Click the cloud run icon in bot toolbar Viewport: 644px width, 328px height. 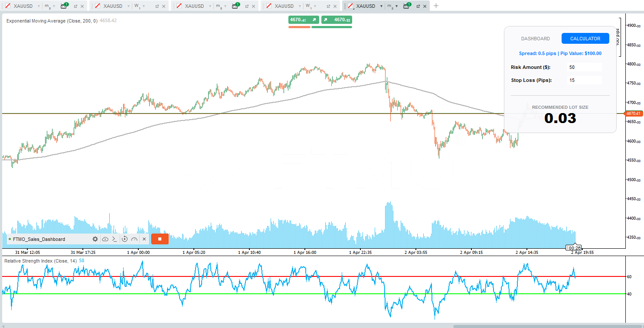105,239
